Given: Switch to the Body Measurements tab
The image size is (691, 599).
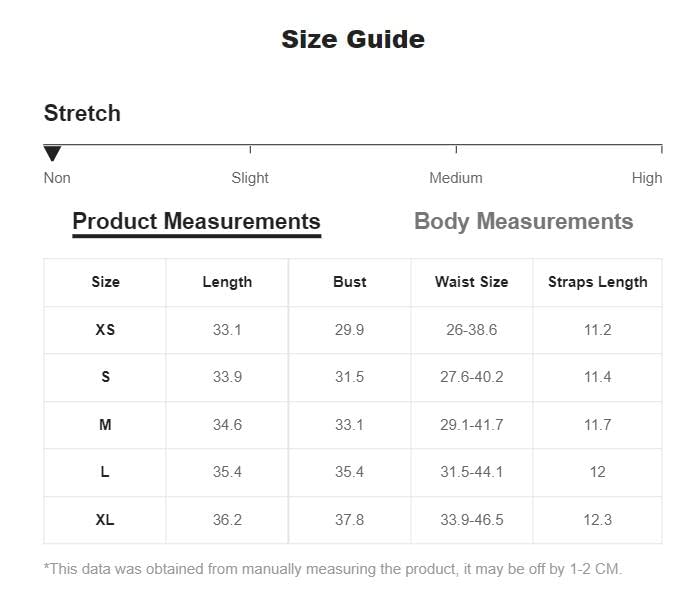Looking at the screenshot, I should 523,222.
